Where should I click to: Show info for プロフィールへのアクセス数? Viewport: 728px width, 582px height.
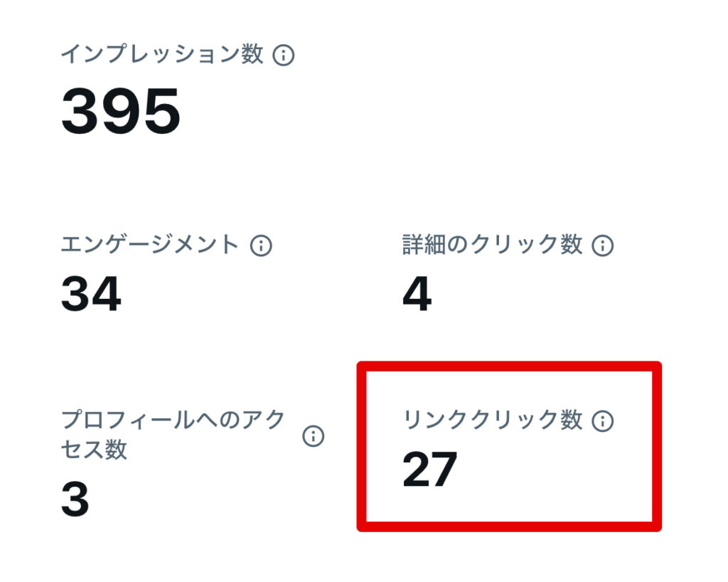(313, 436)
